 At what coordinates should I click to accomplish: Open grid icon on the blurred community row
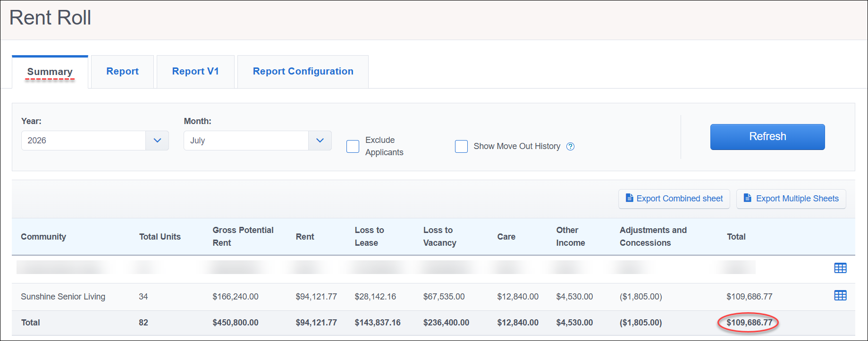point(840,268)
